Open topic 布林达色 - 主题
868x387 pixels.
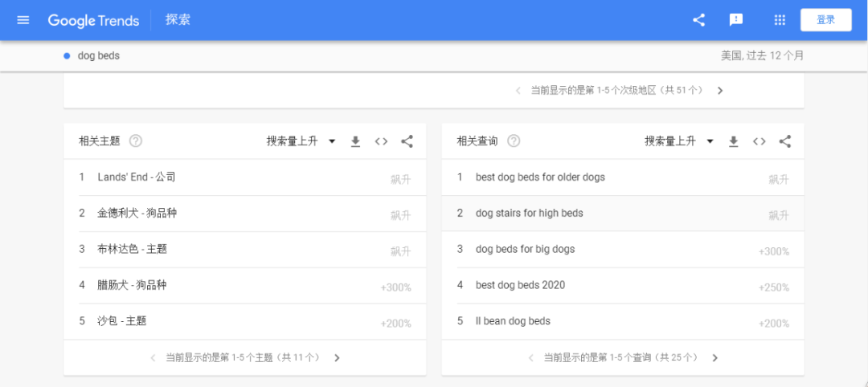tap(133, 249)
